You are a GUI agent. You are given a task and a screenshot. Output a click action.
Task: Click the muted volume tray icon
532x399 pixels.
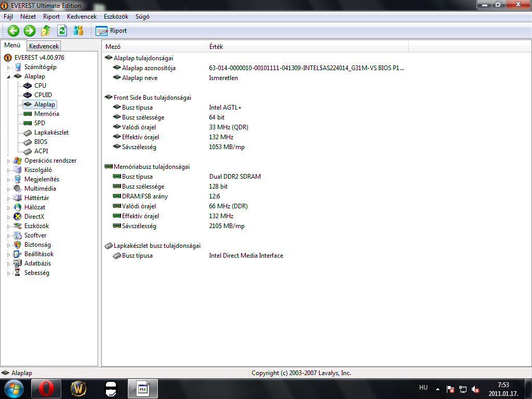(475, 390)
